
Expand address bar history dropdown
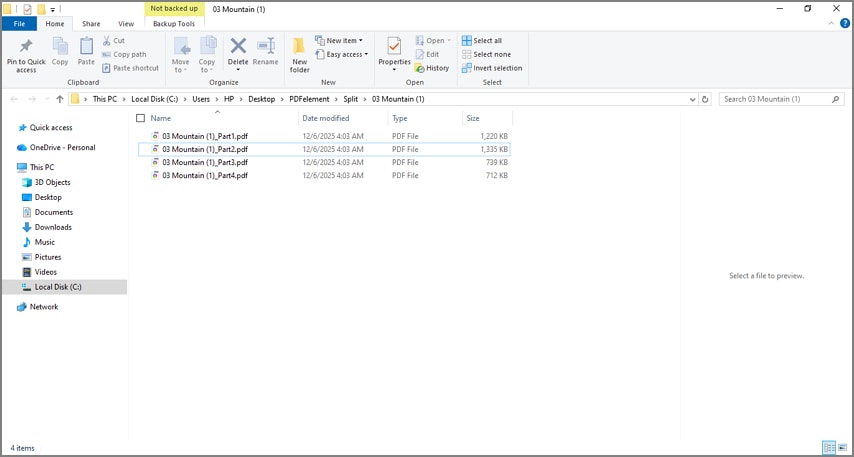point(692,100)
